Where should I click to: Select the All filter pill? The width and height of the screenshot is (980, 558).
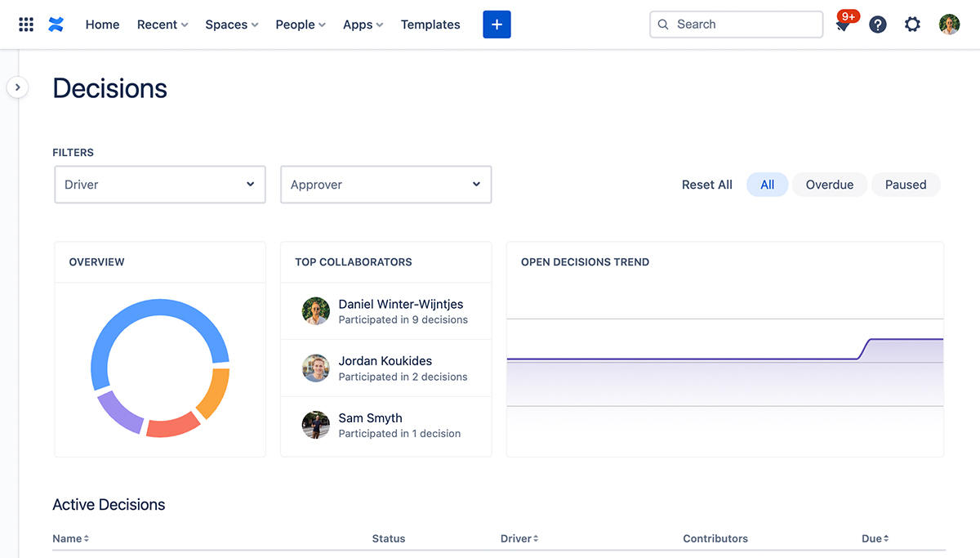767,185
